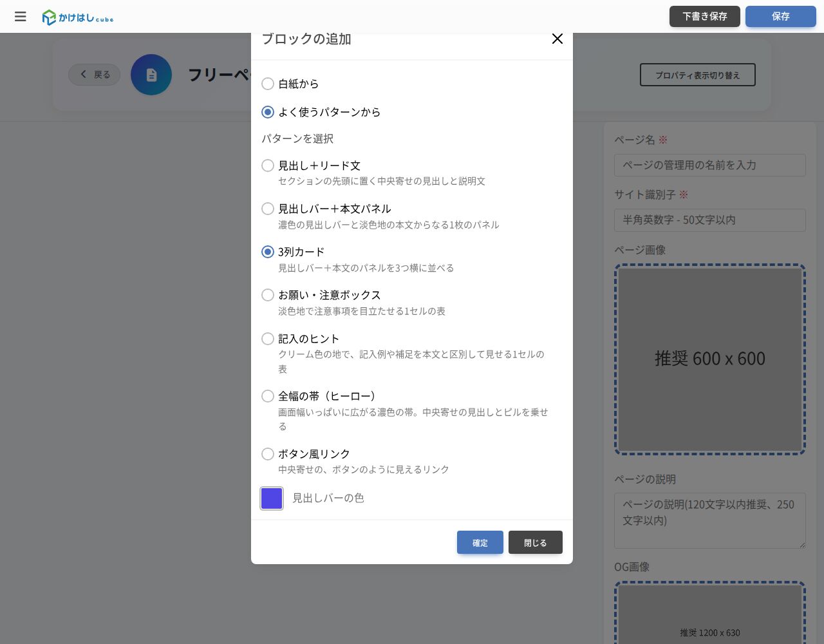Click description 淡色地で注意事項を目立たせる1セルの表

[362, 311]
